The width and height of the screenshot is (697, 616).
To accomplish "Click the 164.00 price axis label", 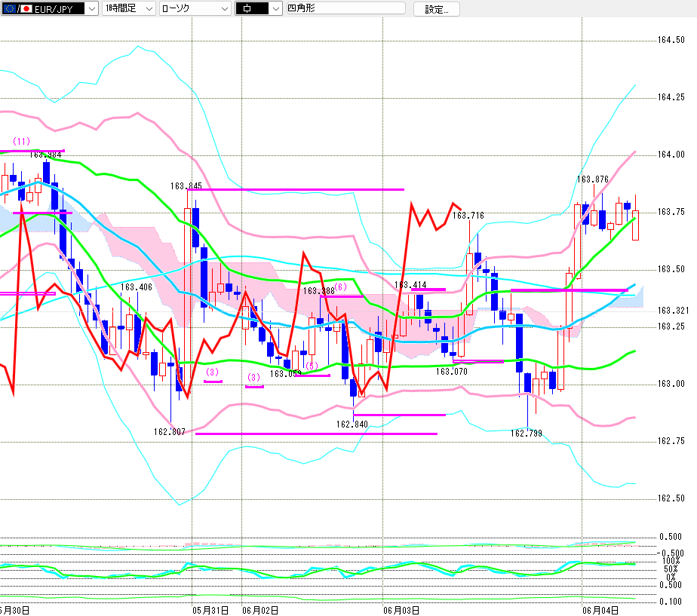I will [671, 155].
